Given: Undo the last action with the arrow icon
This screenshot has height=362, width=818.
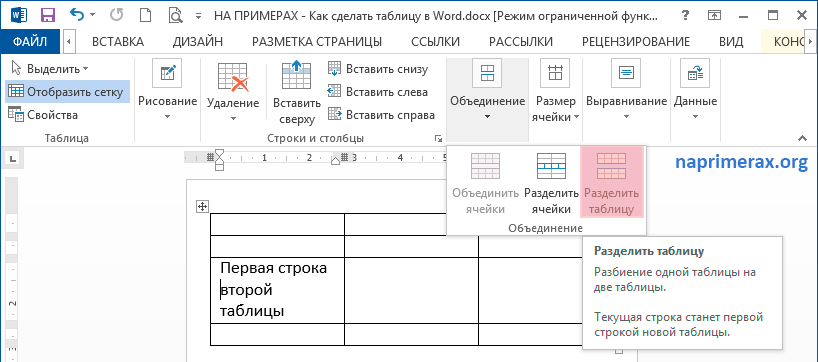Looking at the screenshot, I should pyautogui.click(x=77, y=15).
